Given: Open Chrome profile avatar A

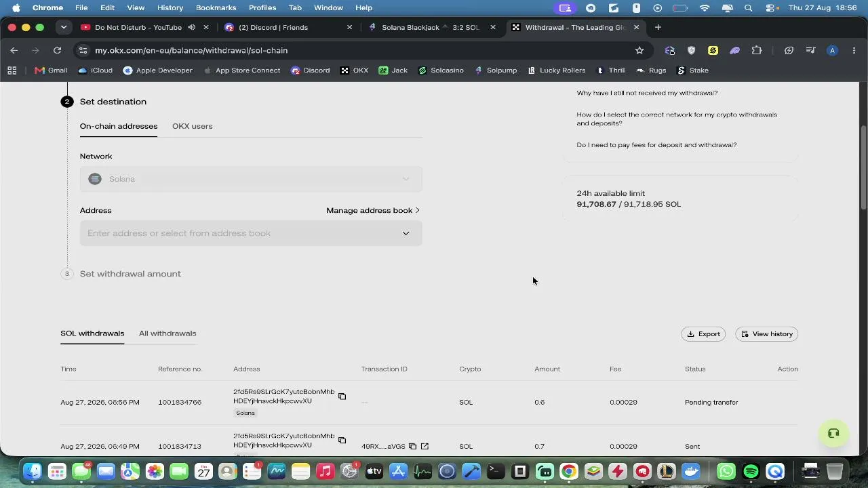Looking at the screenshot, I should pyautogui.click(x=832, y=50).
